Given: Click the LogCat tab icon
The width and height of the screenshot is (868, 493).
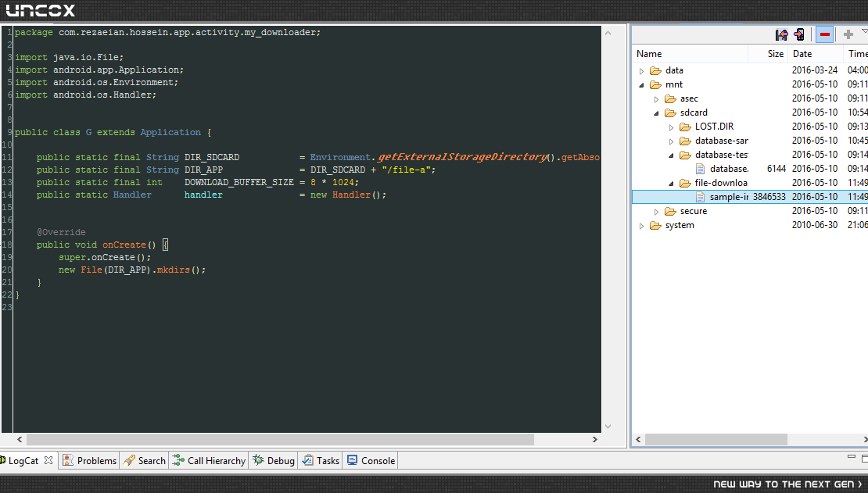Looking at the screenshot, I should [x=3, y=460].
